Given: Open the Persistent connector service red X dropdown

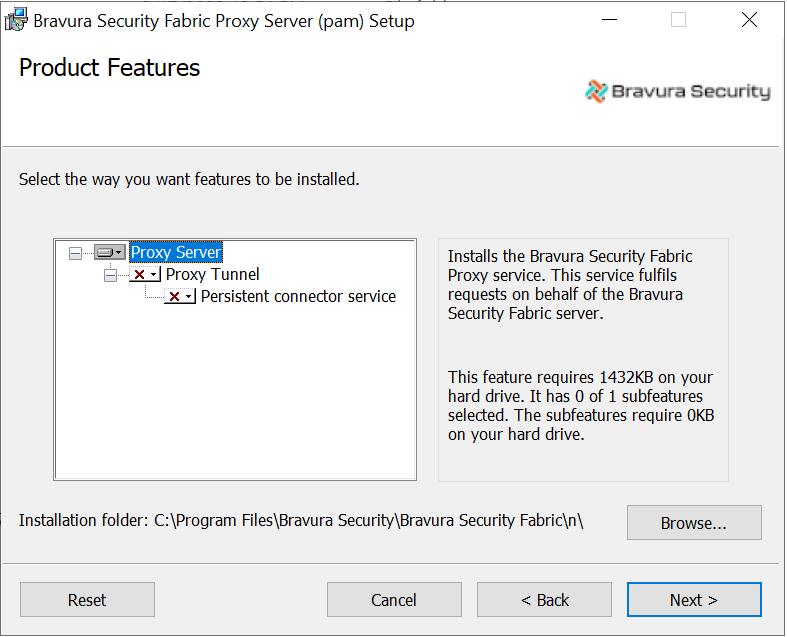Looking at the screenshot, I should 179,297.
